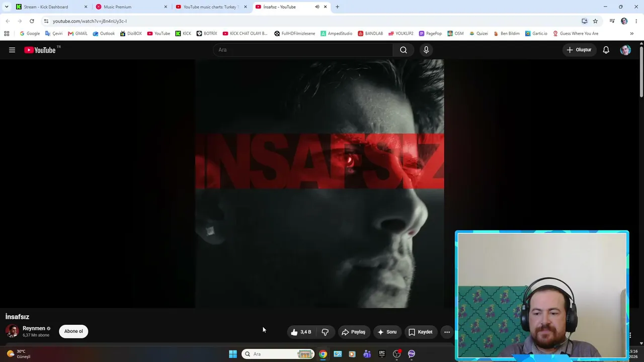The image size is (644, 362).
Task: Click the Windows taskbar search box
Action: pos(278,354)
